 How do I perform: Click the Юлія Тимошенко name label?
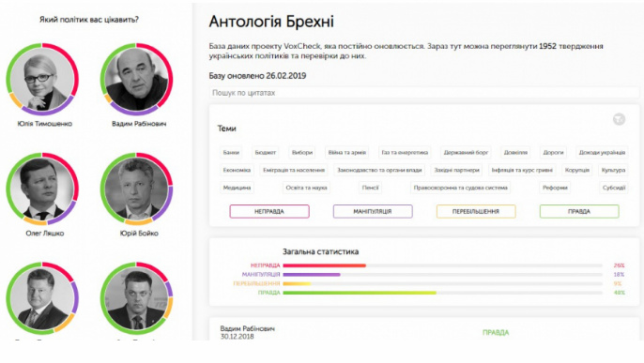44,124
